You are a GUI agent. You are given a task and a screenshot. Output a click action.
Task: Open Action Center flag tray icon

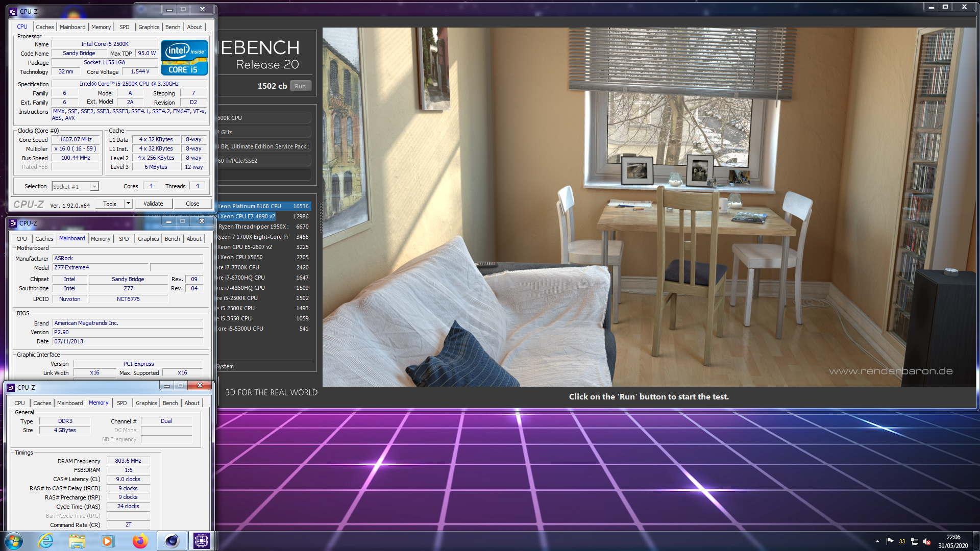pyautogui.click(x=890, y=541)
